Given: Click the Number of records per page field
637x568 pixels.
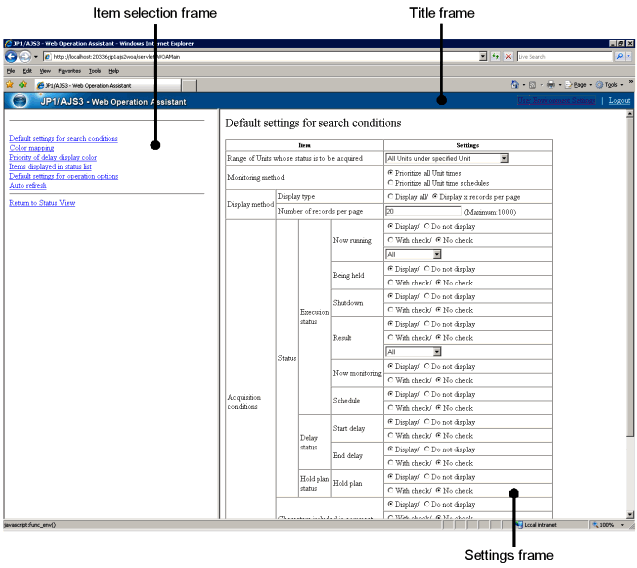Looking at the screenshot, I should point(422,212).
